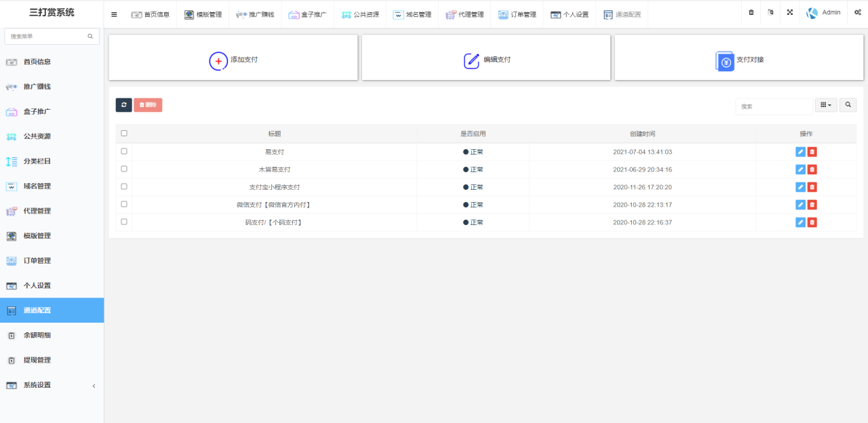Viewport: 868px width, 423px height.
Task: Click the hamburger menu icon in top bar
Action: pos(114,14)
